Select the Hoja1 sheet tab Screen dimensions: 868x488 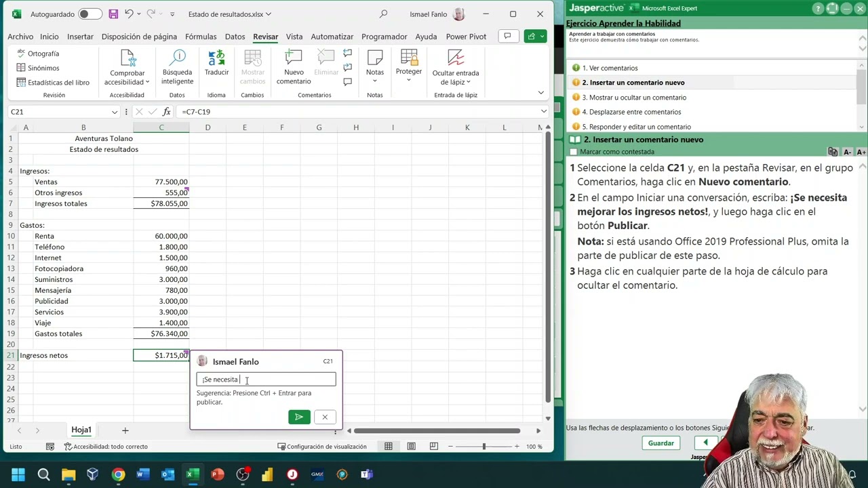point(81,430)
